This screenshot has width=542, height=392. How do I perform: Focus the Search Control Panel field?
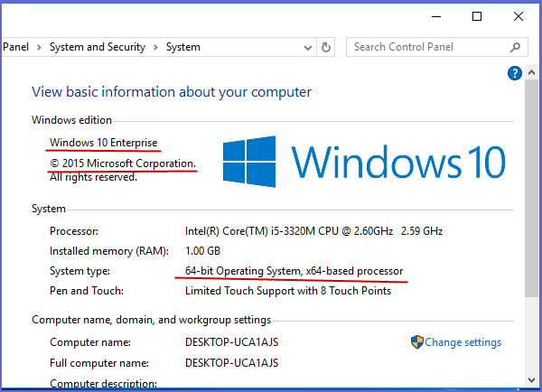[x=437, y=47]
